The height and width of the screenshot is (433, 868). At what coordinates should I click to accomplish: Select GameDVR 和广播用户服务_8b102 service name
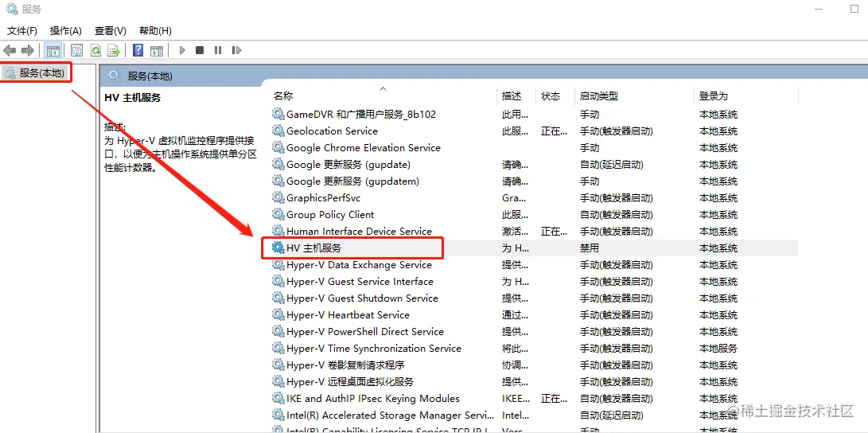(x=361, y=114)
